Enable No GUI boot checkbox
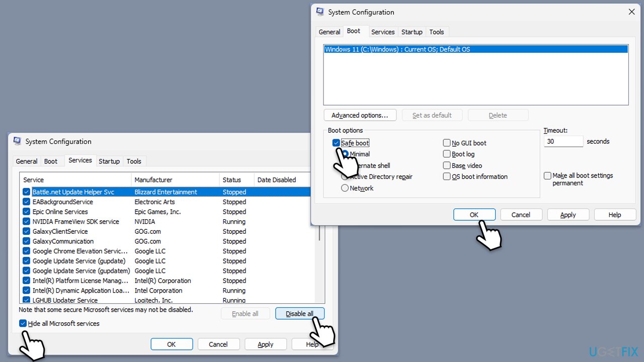Screen dimensions: 644x362 447,143
